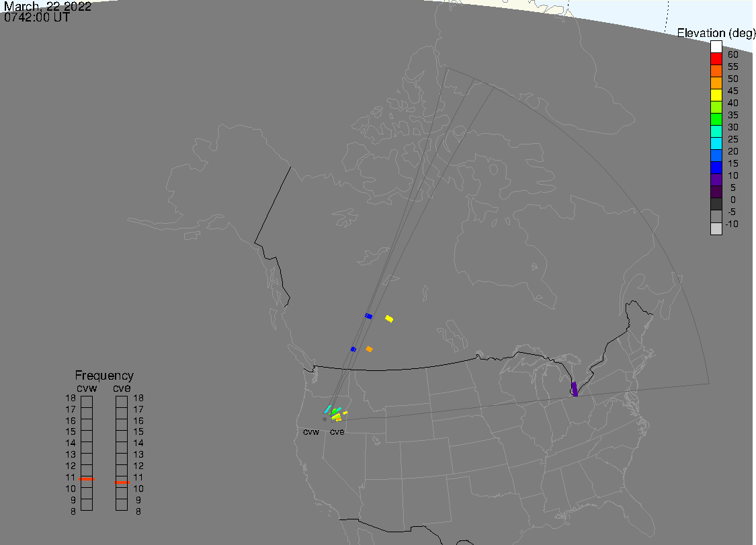This screenshot has height=545, width=756.
Task: Click the yellow echo marker over Canada
Action: tap(389, 319)
